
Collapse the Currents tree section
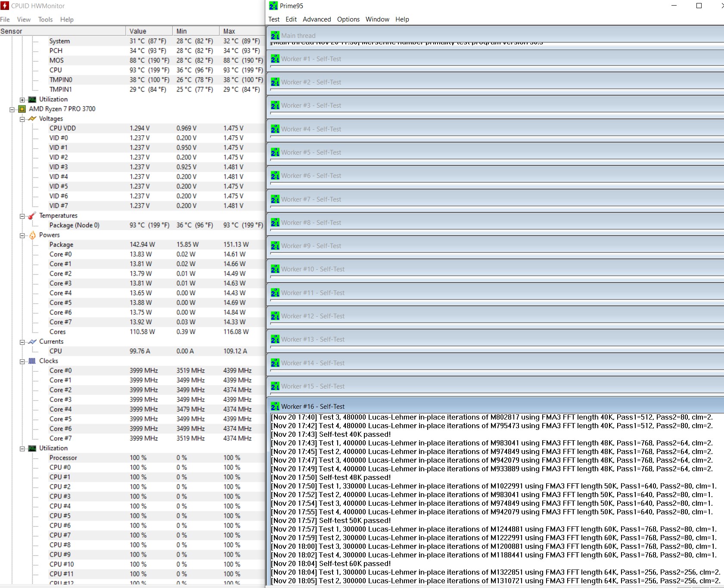point(22,342)
